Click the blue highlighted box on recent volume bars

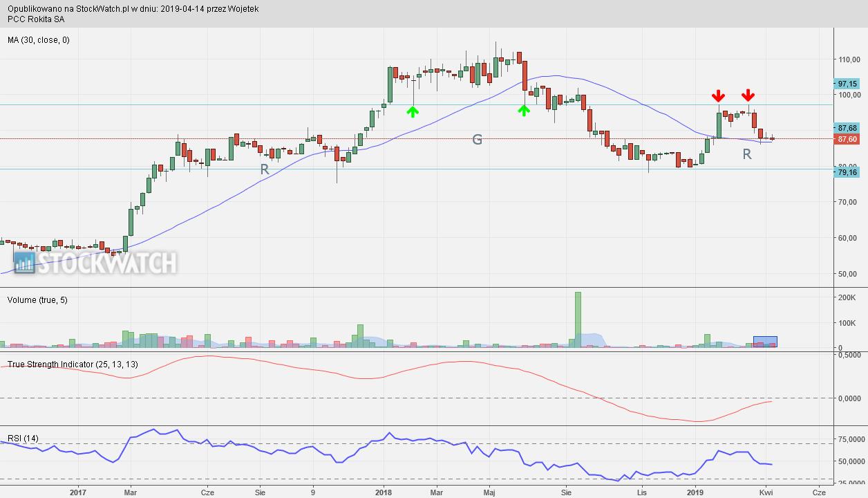coord(765,342)
